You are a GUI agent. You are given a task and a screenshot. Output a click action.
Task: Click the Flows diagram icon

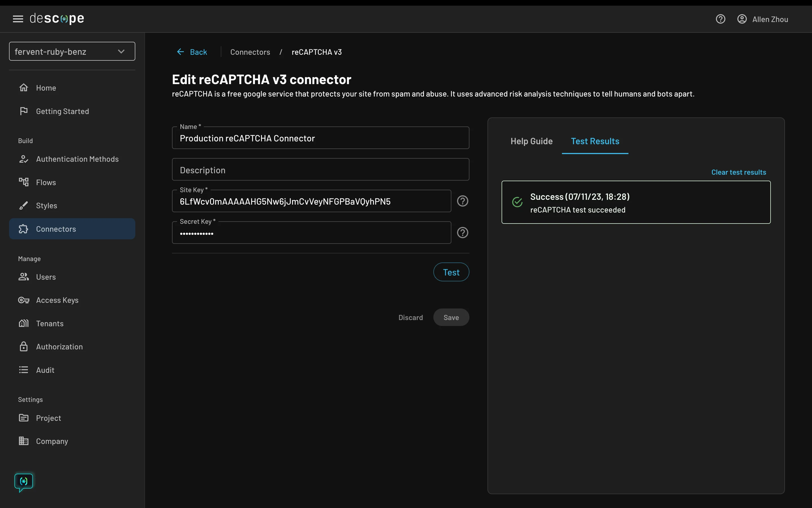pyautogui.click(x=23, y=182)
